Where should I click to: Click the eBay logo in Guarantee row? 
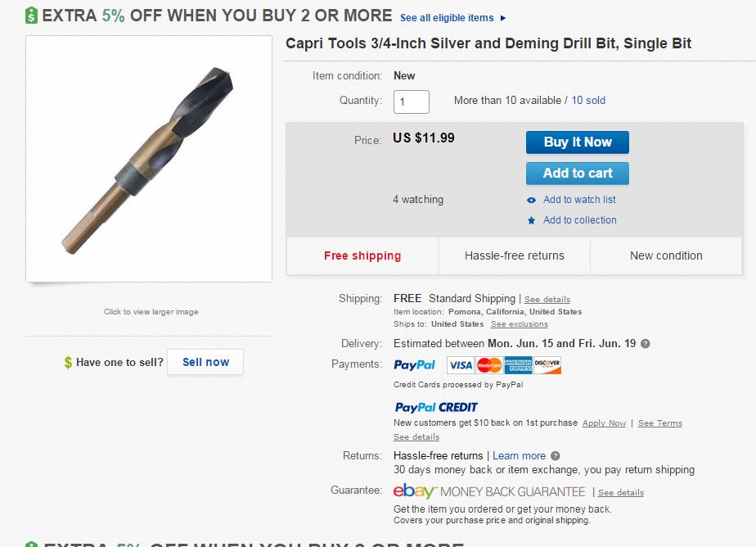414,491
